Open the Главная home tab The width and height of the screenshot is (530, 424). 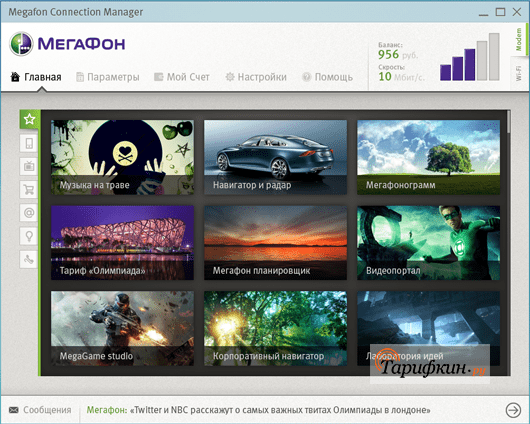click(x=36, y=77)
